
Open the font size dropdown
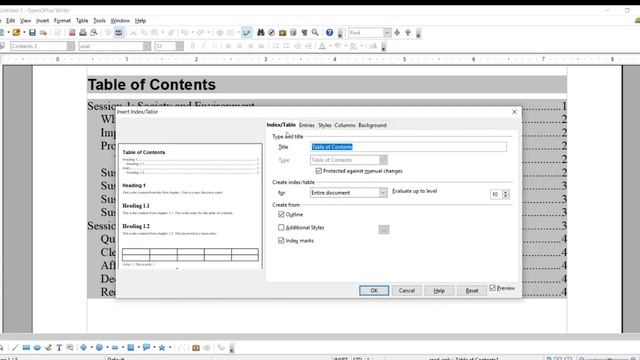[x=180, y=46]
